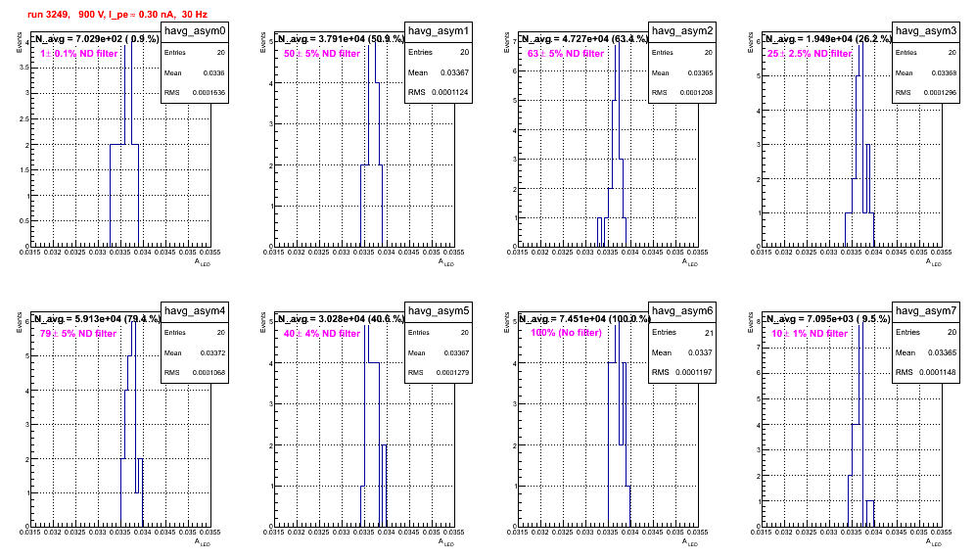Click the N_avg = 5.913e+04 label

tap(97, 318)
